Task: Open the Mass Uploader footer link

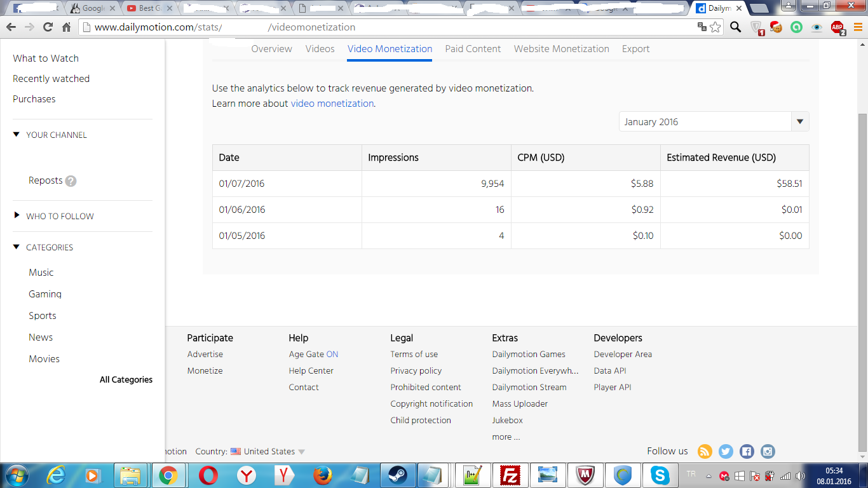Action: tap(520, 404)
